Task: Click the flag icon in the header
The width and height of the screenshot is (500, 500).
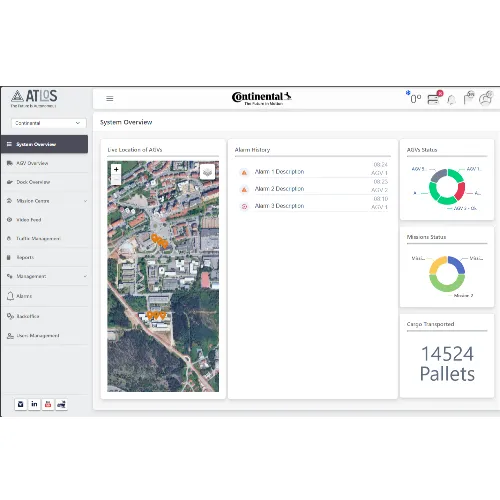Action: click(x=469, y=98)
